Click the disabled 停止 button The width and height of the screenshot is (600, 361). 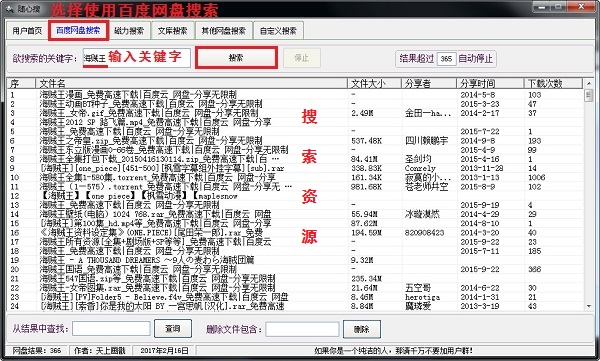point(302,58)
